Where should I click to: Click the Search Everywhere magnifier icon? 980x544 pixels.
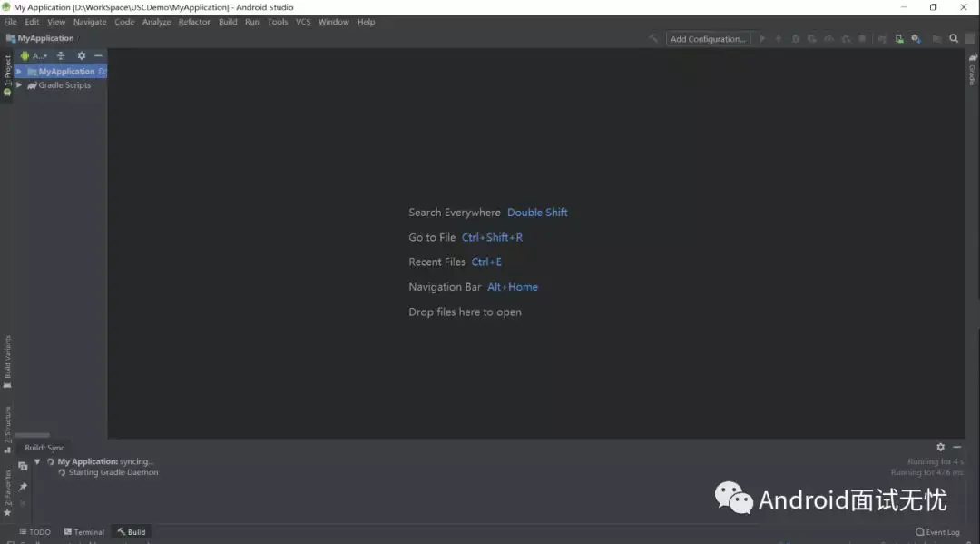[954, 39]
